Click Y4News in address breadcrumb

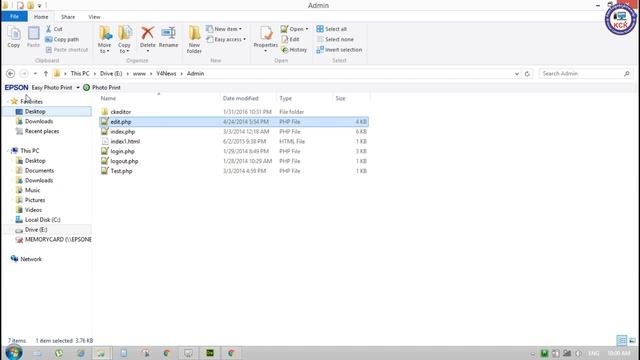click(166, 73)
